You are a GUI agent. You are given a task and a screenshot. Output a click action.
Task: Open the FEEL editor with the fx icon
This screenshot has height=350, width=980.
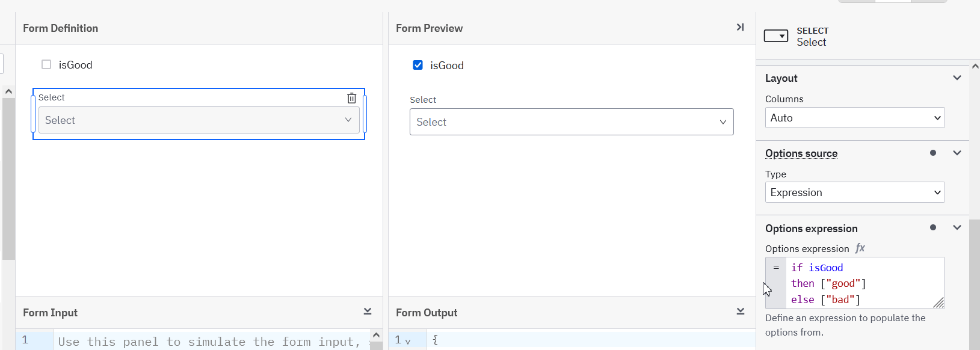861,248
